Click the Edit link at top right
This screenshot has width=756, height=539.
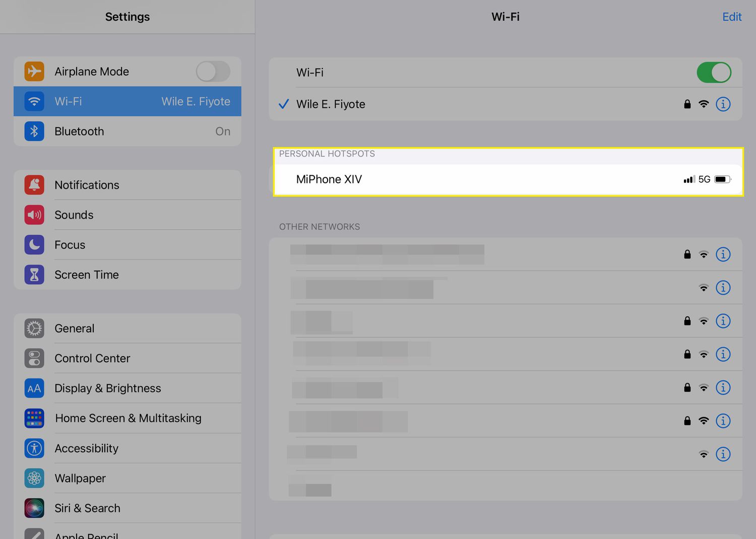[731, 17]
